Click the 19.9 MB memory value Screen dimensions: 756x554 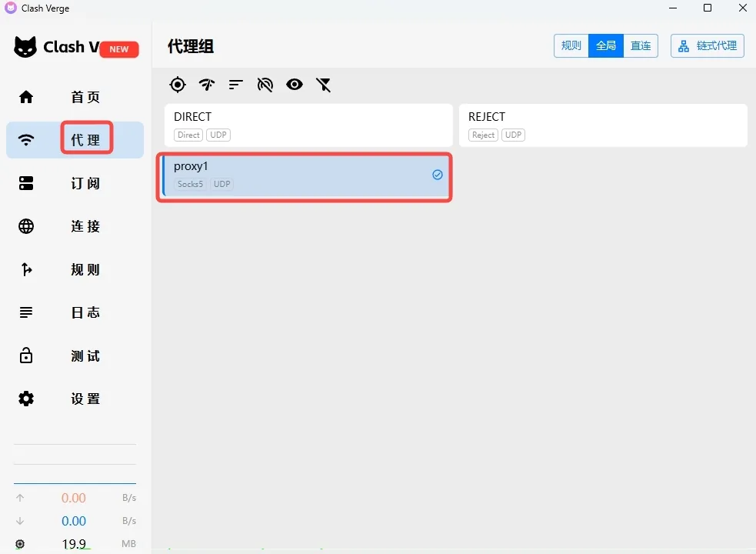click(x=74, y=544)
